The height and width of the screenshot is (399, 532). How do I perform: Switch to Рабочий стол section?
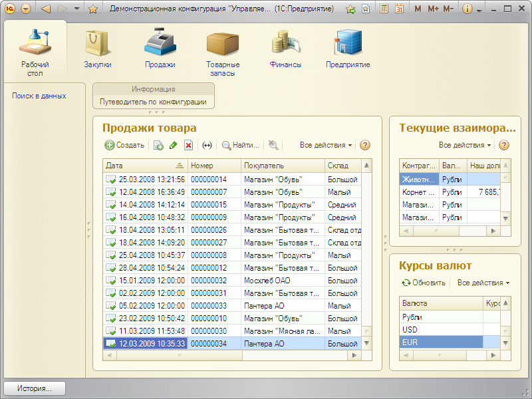click(35, 52)
